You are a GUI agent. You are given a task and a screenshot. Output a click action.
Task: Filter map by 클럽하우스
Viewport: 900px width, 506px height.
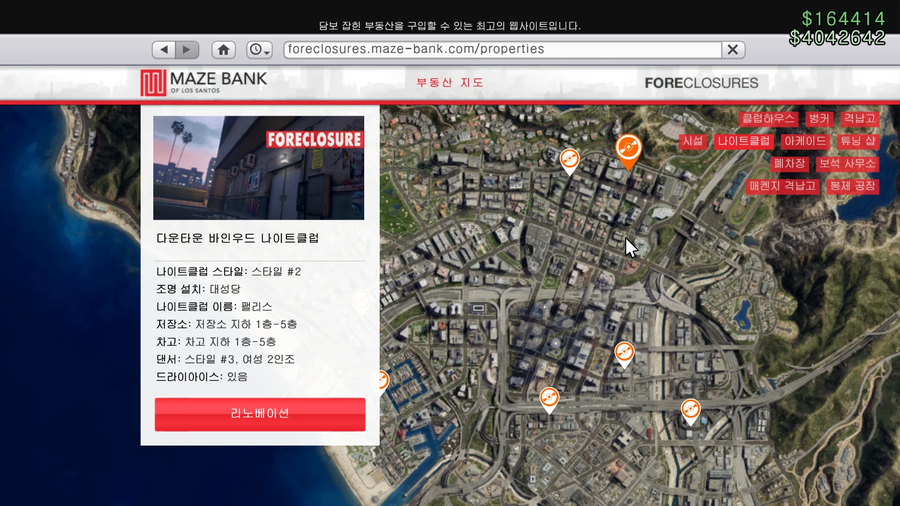click(x=768, y=119)
